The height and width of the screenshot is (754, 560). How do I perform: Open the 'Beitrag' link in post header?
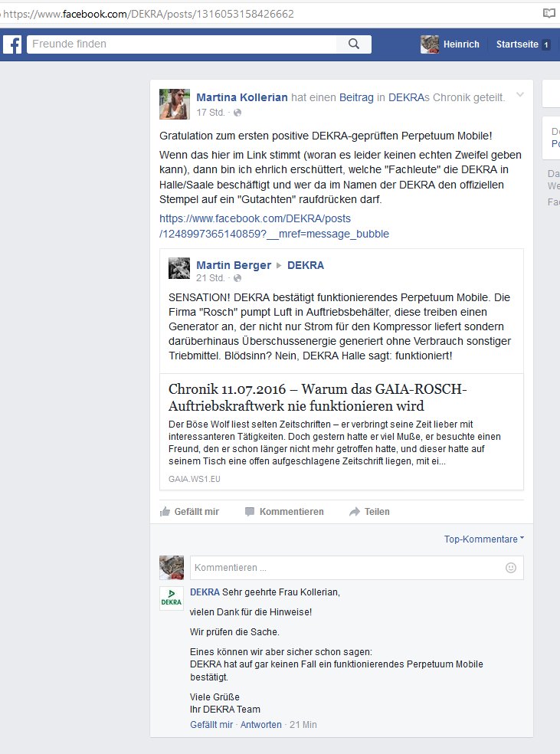point(356,97)
